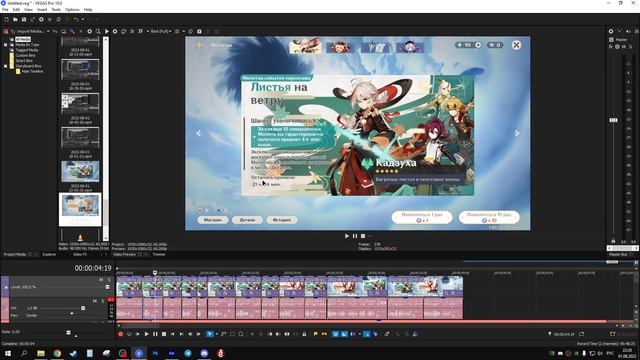This screenshot has width=640, height=360.
Task: Open the Edit menu
Action: (16, 9)
